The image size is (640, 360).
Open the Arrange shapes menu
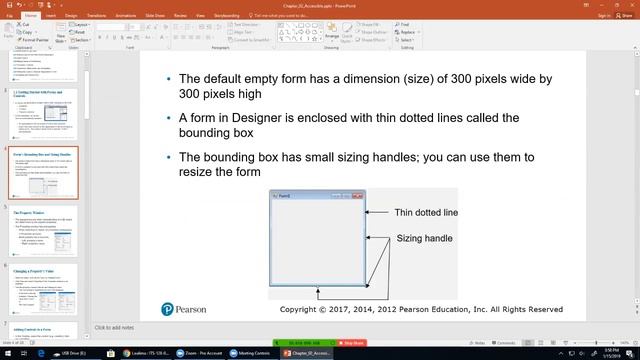click(332, 32)
